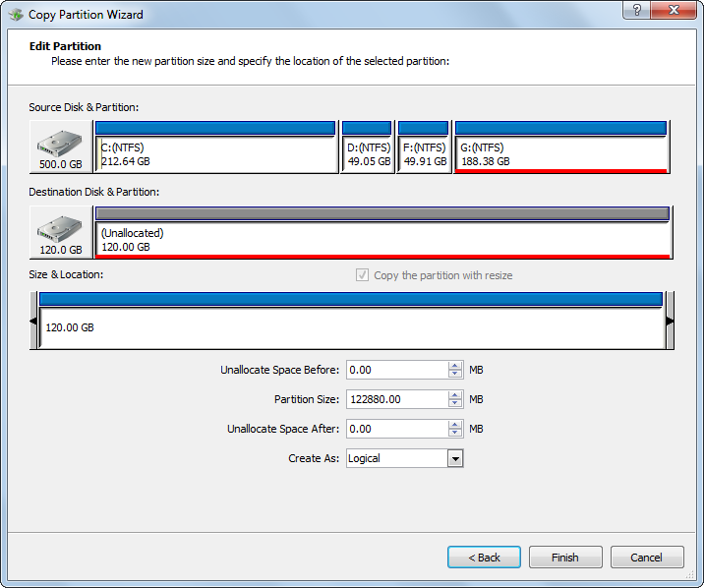Select the Unallocated 120.00 GB destination space

point(383,232)
